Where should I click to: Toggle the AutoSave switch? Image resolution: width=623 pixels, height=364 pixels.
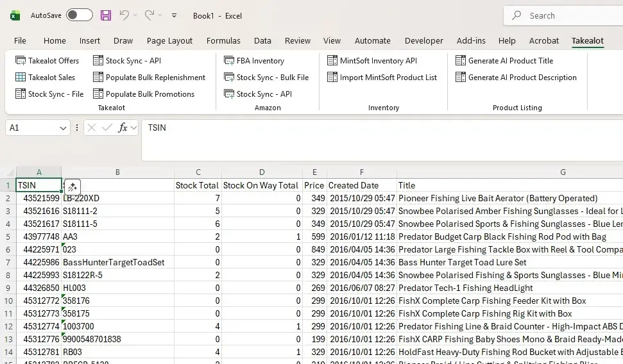coord(79,15)
